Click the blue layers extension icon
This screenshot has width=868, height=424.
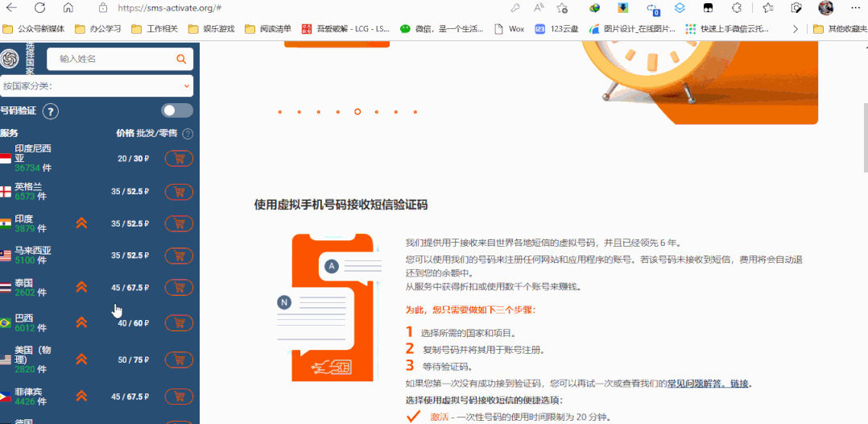[x=680, y=8]
